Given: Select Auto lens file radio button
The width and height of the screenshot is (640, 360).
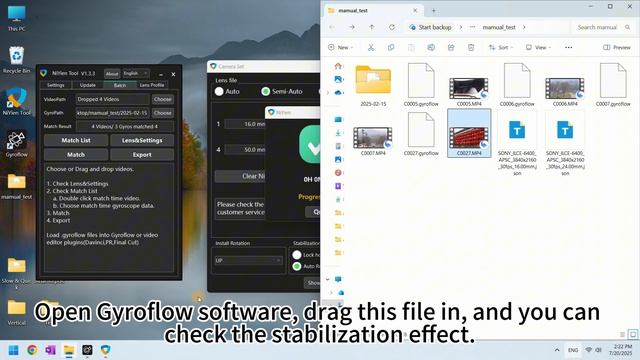Looking at the screenshot, I should 219,91.
